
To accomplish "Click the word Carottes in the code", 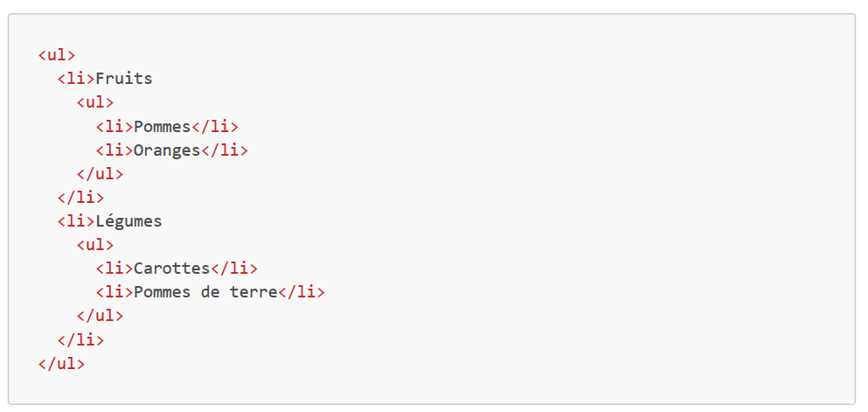I will tap(172, 269).
